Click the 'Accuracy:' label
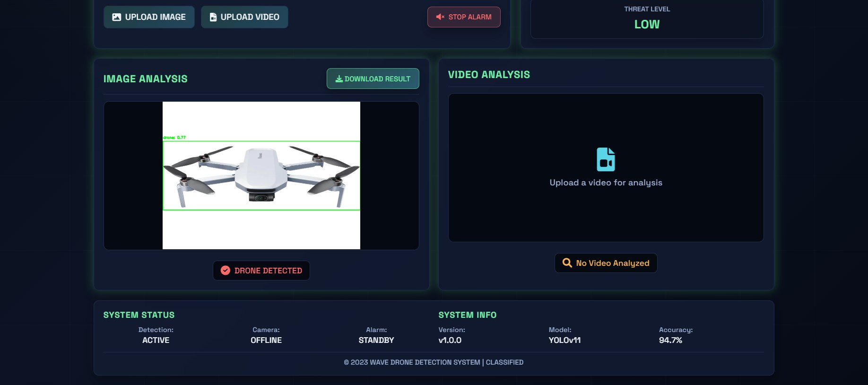This screenshot has width=868, height=385. pos(676,330)
